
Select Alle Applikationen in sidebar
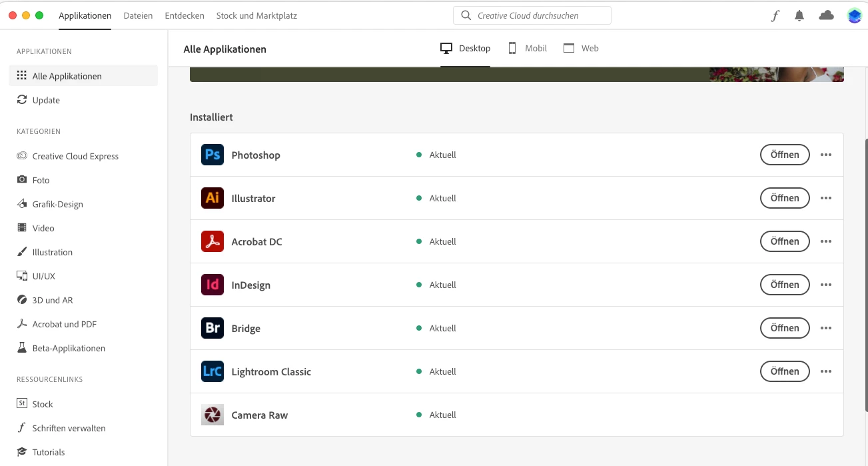click(83, 76)
